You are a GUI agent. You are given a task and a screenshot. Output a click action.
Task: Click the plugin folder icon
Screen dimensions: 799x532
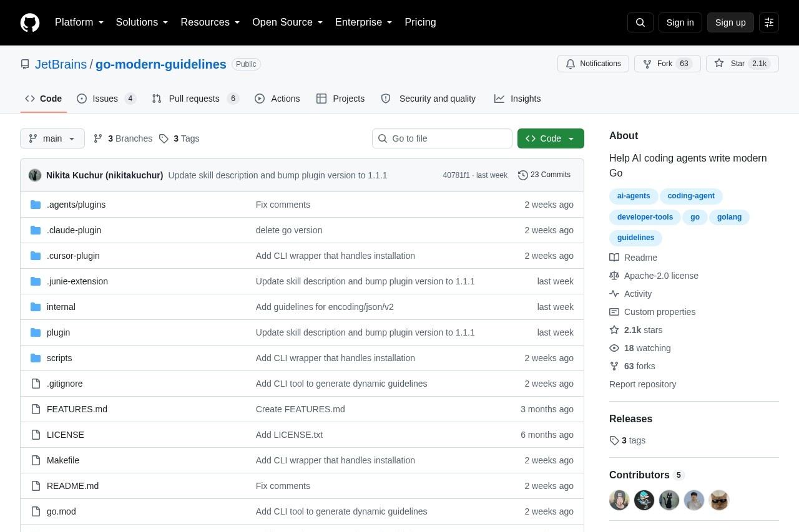click(x=36, y=332)
